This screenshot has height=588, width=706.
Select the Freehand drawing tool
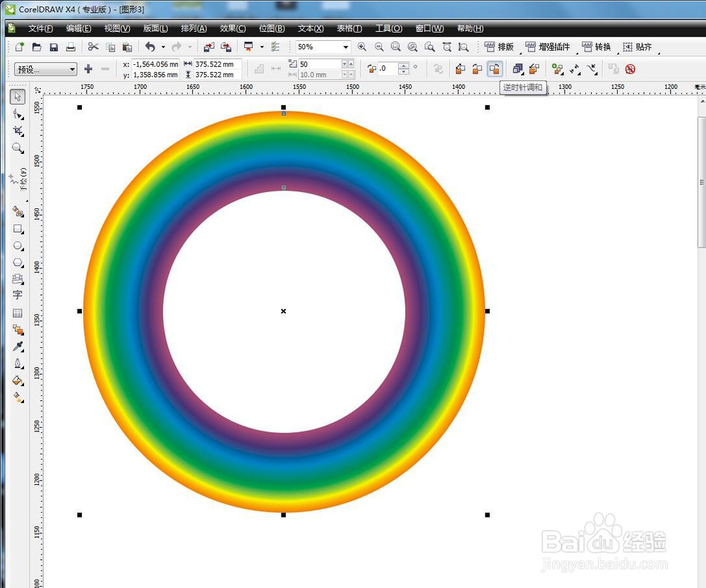(x=18, y=180)
